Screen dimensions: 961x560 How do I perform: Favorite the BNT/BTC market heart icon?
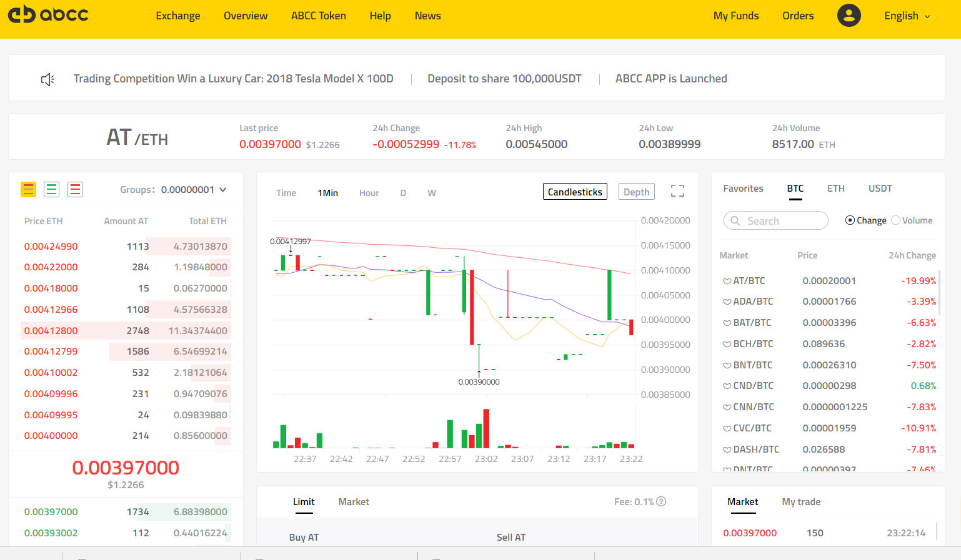(727, 366)
